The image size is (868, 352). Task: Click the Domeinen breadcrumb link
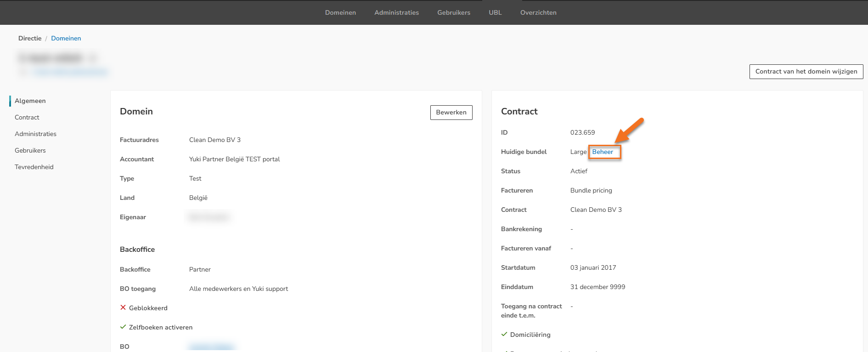pos(66,38)
